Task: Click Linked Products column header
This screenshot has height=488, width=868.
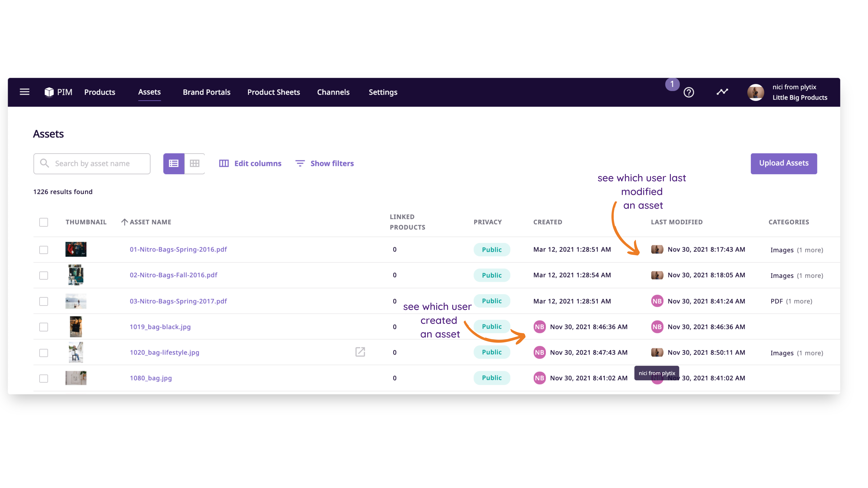Action: pyautogui.click(x=407, y=222)
